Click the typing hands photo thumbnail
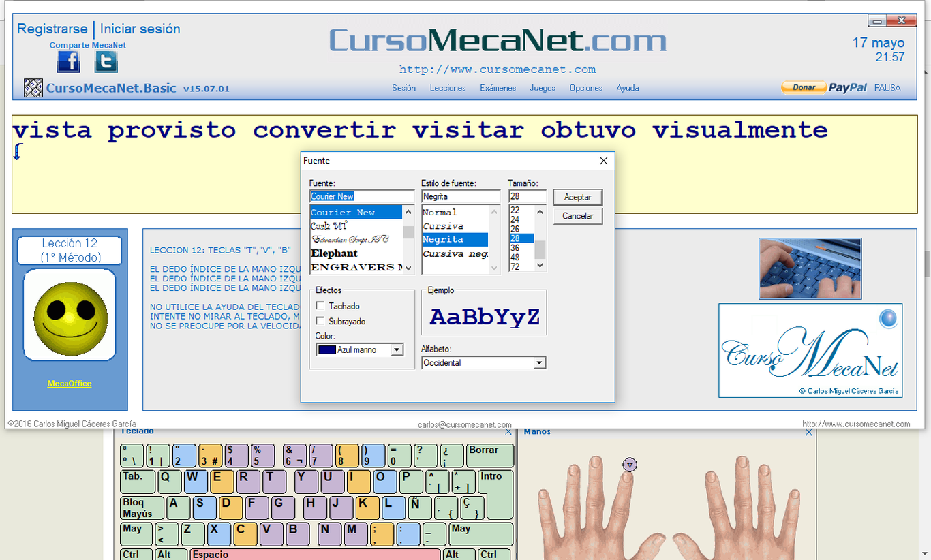Image resolution: width=931 pixels, height=560 pixels. [810, 268]
